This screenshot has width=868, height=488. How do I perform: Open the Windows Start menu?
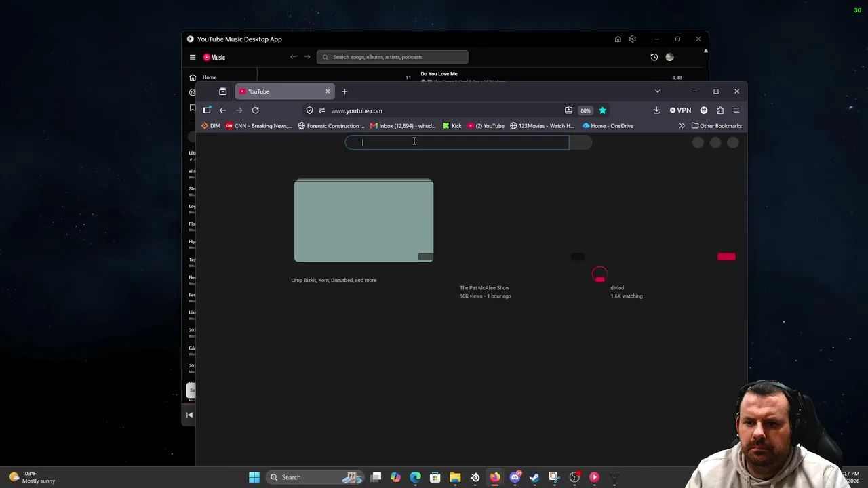pyautogui.click(x=254, y=477)
